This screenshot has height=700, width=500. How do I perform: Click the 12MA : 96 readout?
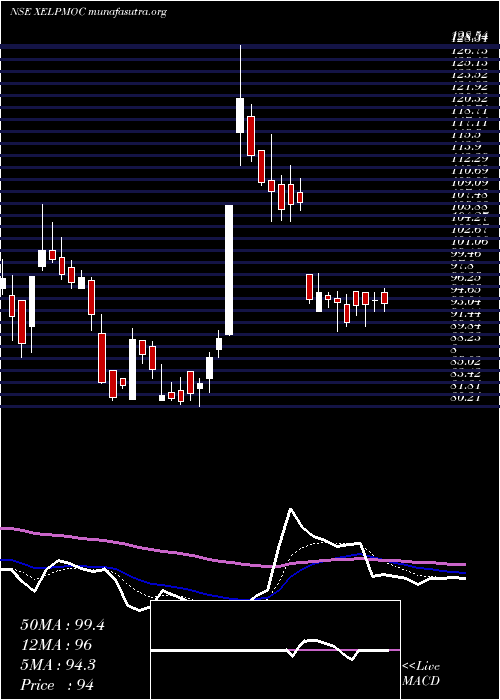(56, 645)
